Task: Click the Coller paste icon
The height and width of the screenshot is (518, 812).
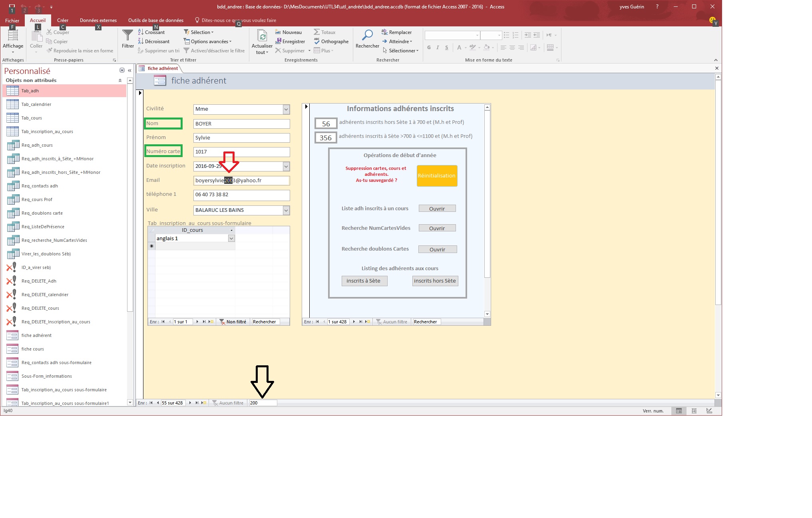Action: click(36, 36)
